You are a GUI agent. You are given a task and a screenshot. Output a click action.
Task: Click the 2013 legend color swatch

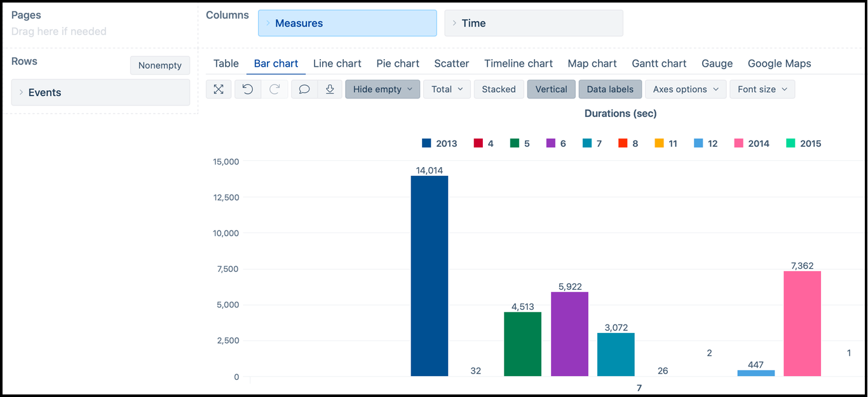click(x=426, y=144)
